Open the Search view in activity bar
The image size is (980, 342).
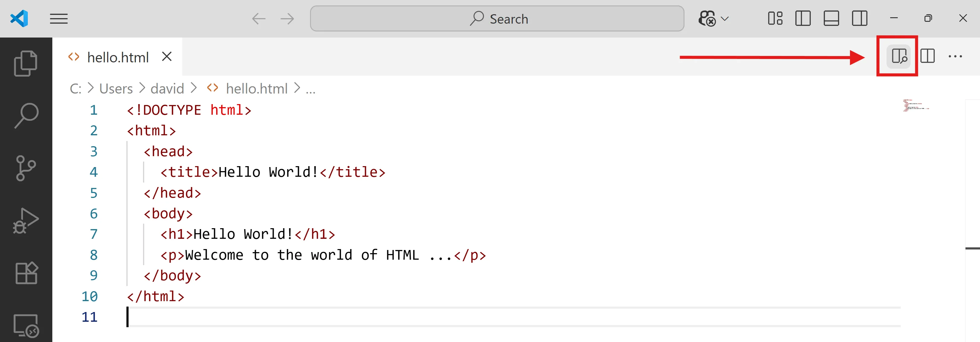pyautogui.click(x=25, y=115)
